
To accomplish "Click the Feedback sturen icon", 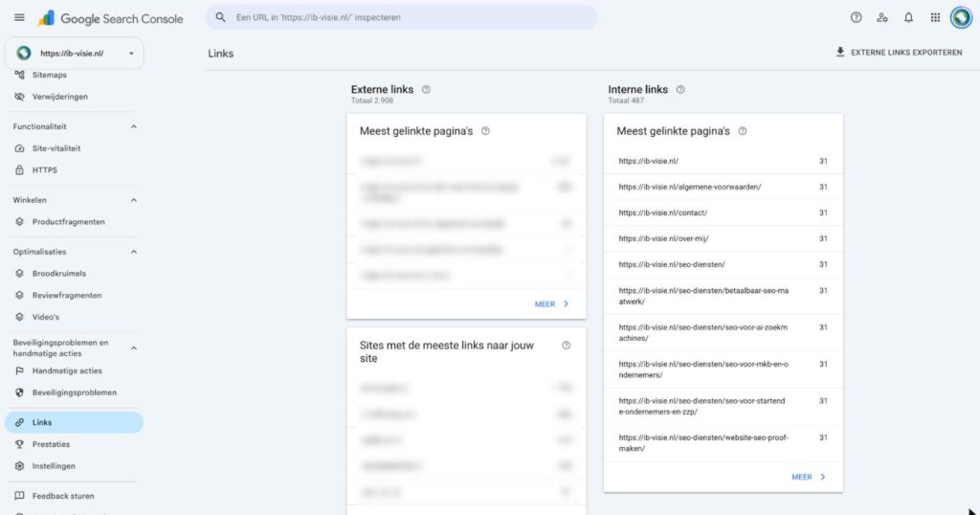I will tap(19, 496).
